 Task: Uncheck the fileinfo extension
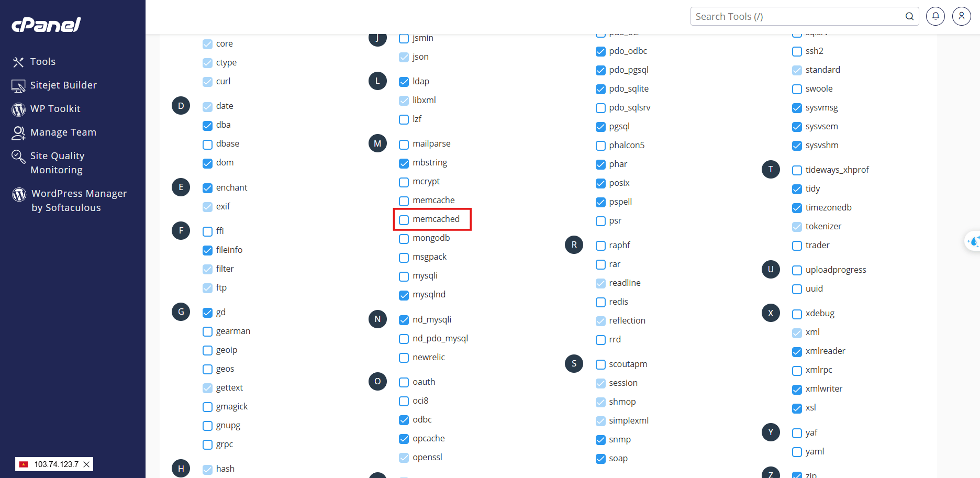(x=208, y=251)
